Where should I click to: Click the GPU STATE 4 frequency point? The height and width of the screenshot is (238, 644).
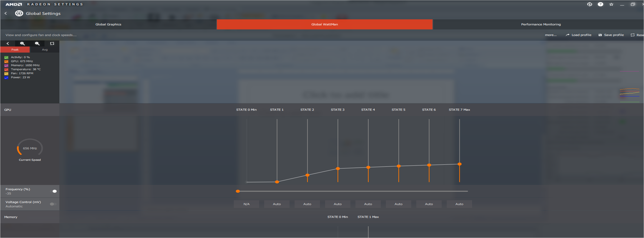click(x=368, y=167)
